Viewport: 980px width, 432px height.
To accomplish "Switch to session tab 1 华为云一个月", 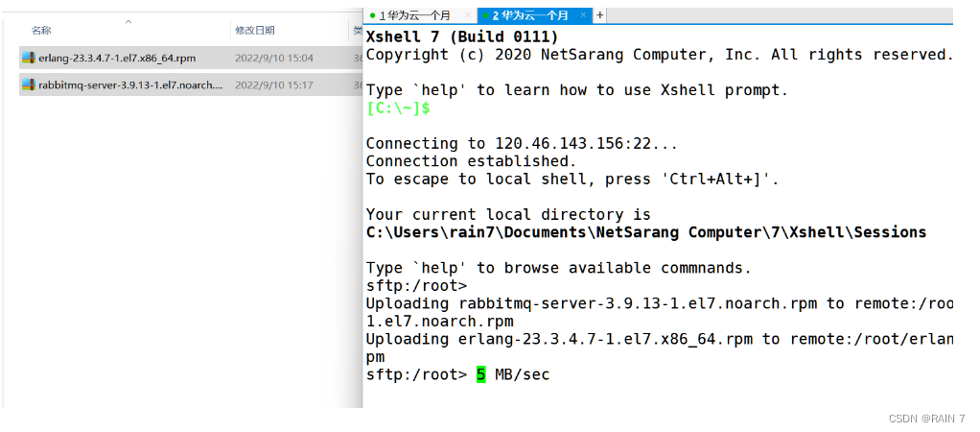I will click(415, 15).
